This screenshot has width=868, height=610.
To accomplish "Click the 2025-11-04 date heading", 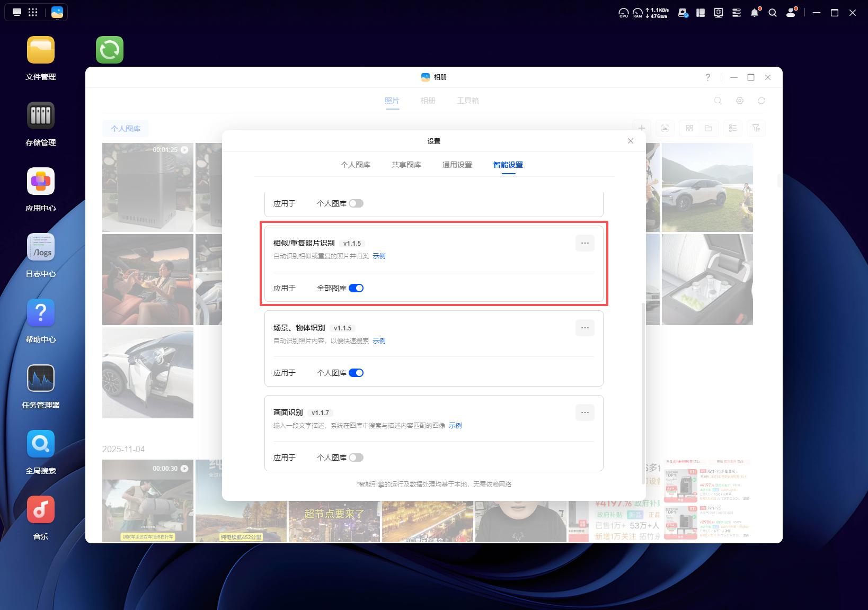I will coord(123,449).
